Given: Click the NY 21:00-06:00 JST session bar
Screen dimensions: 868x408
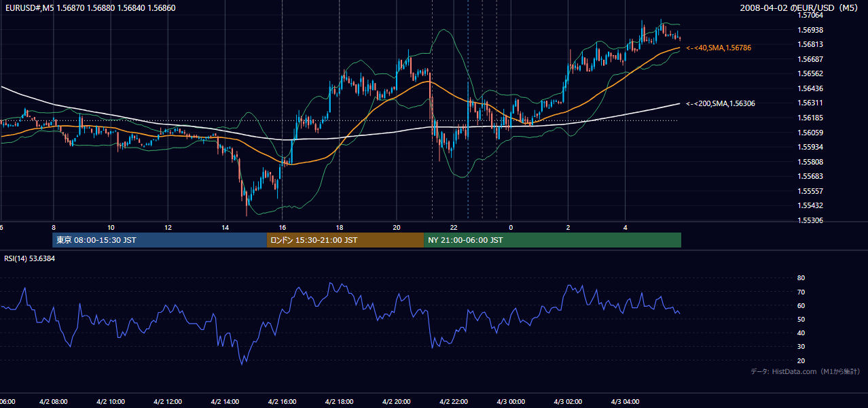Looking at the screenshot, I should [553, 240].
